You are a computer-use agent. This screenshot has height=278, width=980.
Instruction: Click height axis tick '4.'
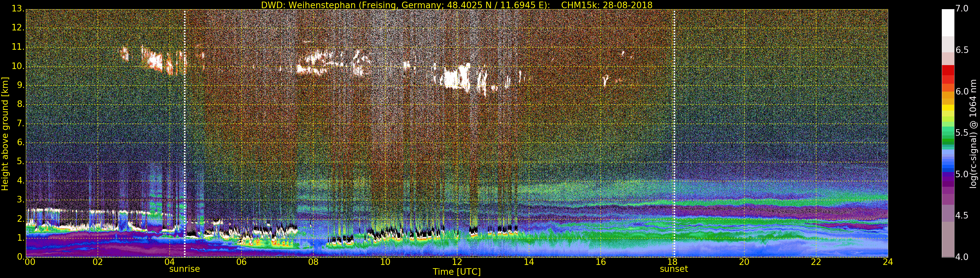pos(21,180)
